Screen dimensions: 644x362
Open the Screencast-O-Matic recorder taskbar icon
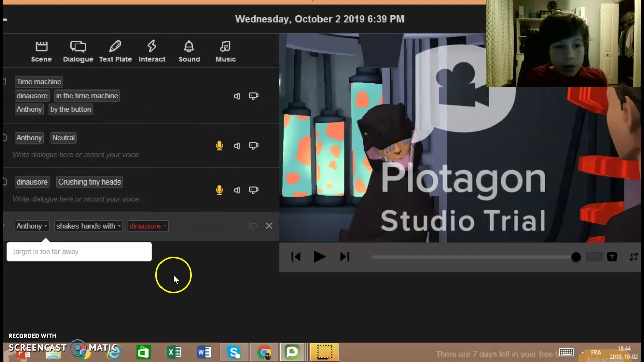pyautogui.click(x=325, y=353)
